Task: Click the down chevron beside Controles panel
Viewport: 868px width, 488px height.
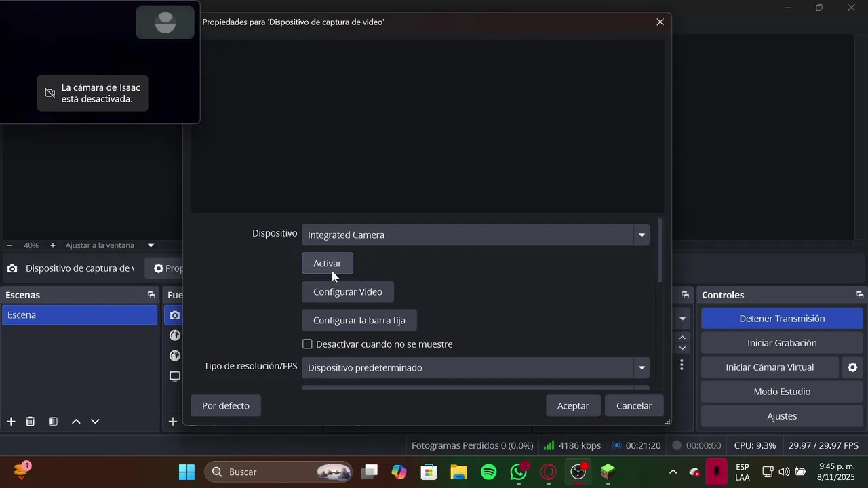Action: pos(682,348)
